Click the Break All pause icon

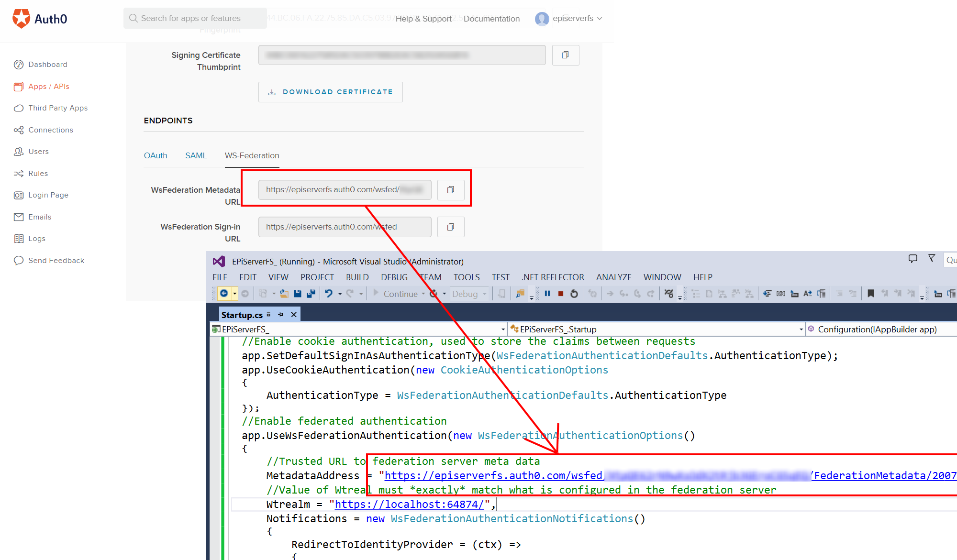pos(547,294)
